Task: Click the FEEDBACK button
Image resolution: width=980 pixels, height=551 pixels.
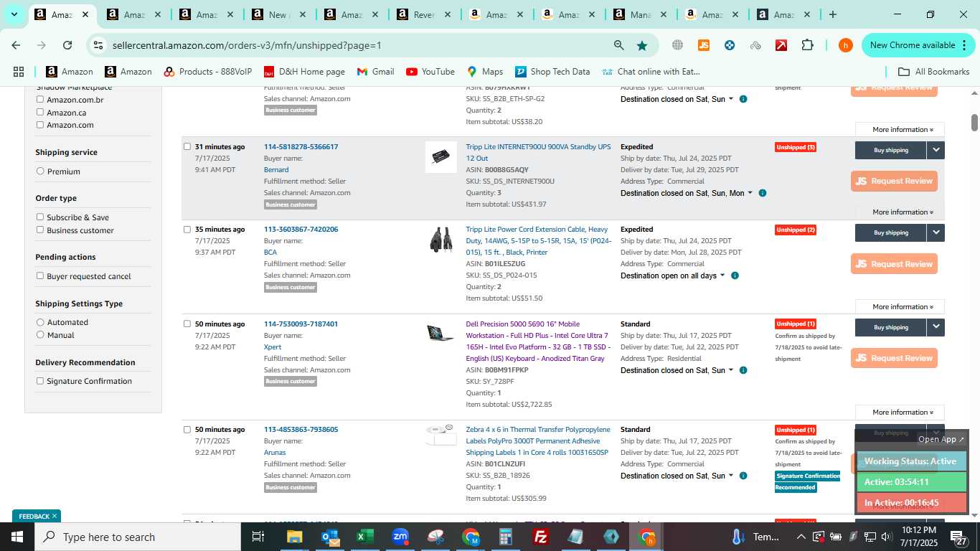Action: click(36, 516)
